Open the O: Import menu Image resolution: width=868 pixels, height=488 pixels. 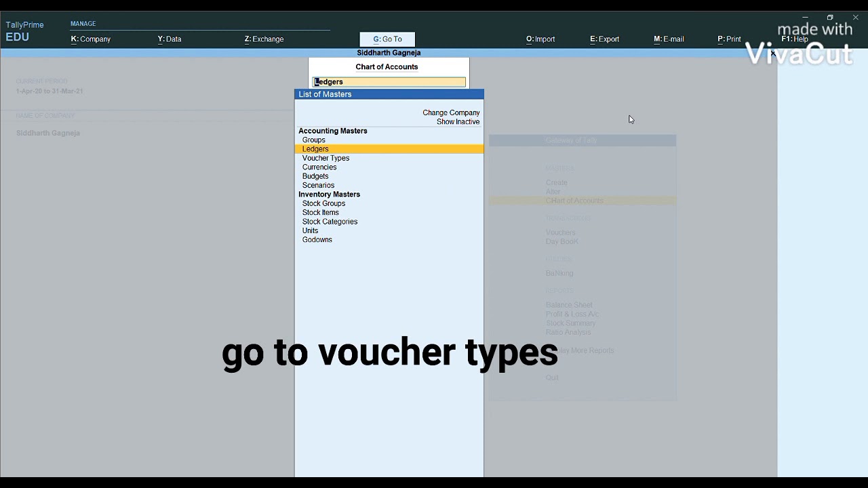coord(540,39)
